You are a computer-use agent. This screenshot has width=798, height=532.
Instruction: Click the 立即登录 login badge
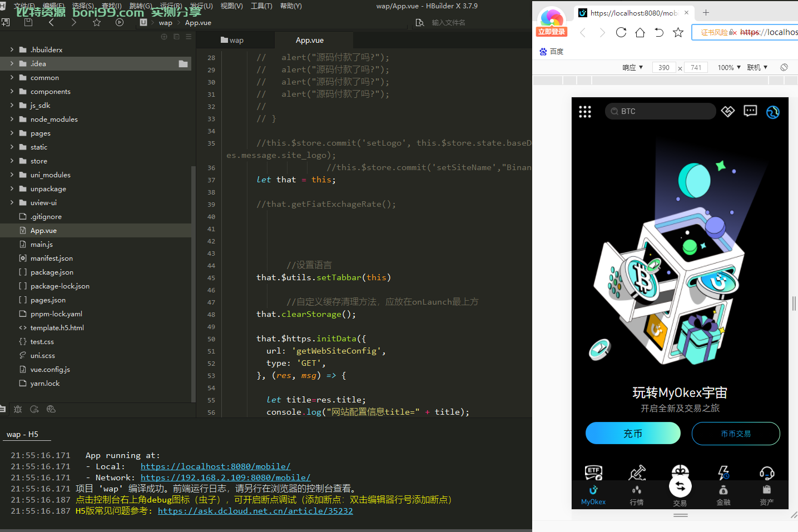[552, 32]
